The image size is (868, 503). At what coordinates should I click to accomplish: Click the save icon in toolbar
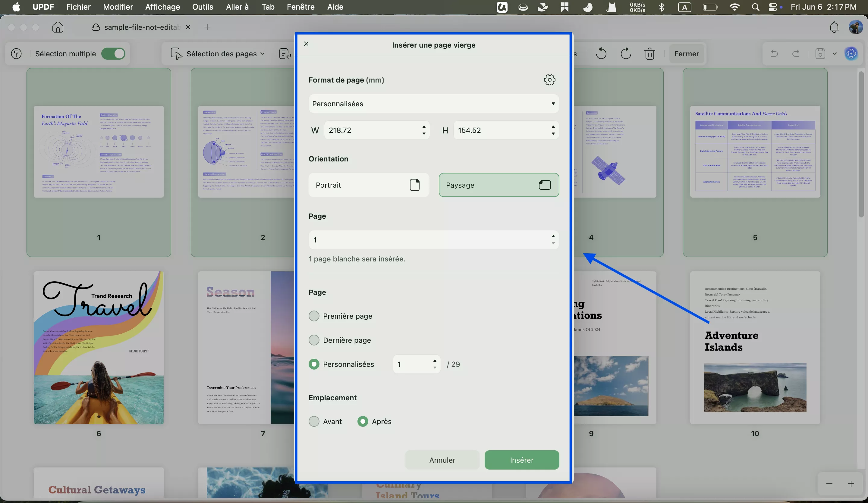pyautogui.click(x=820, y=54)
